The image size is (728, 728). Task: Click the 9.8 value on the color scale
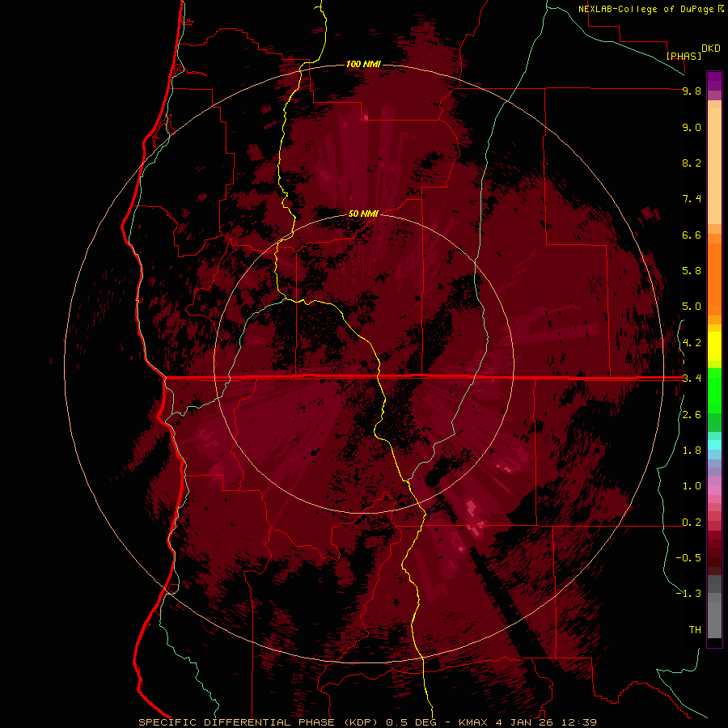point(692,91)
